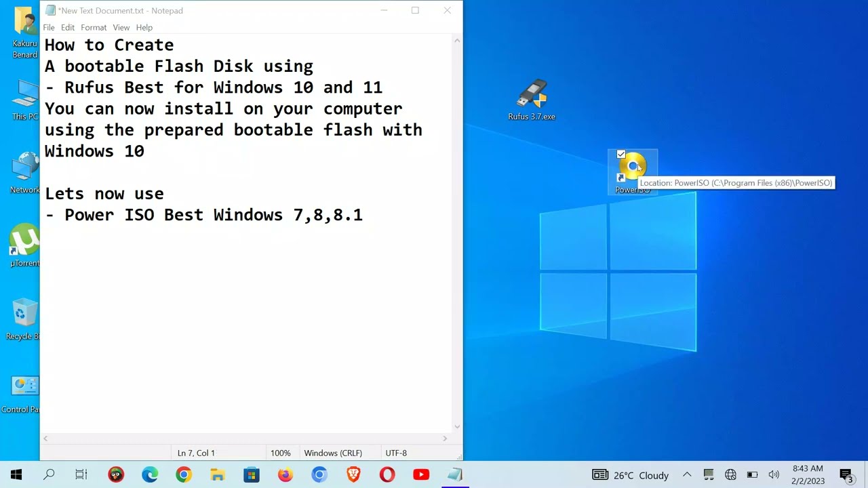Show hidden system tray icons
The width and height of the screenshot is (868, 488).
pyautogui.click(x=687, y=475)
